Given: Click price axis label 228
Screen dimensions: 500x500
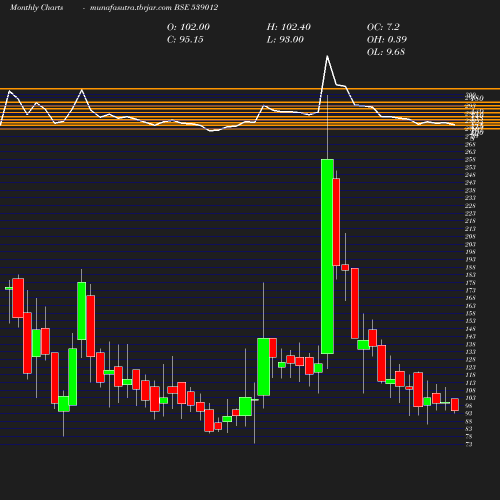Looking at the screenshot, I should tap(470, 206).
